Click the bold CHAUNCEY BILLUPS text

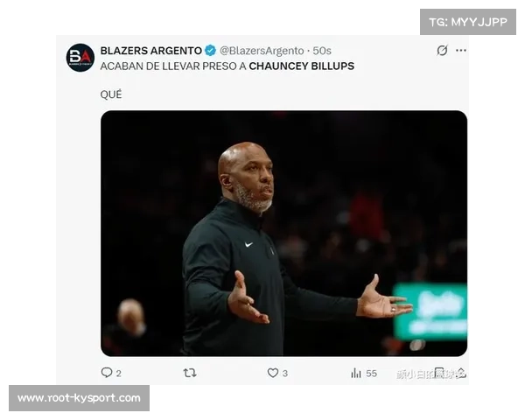(x=301, y=66)
